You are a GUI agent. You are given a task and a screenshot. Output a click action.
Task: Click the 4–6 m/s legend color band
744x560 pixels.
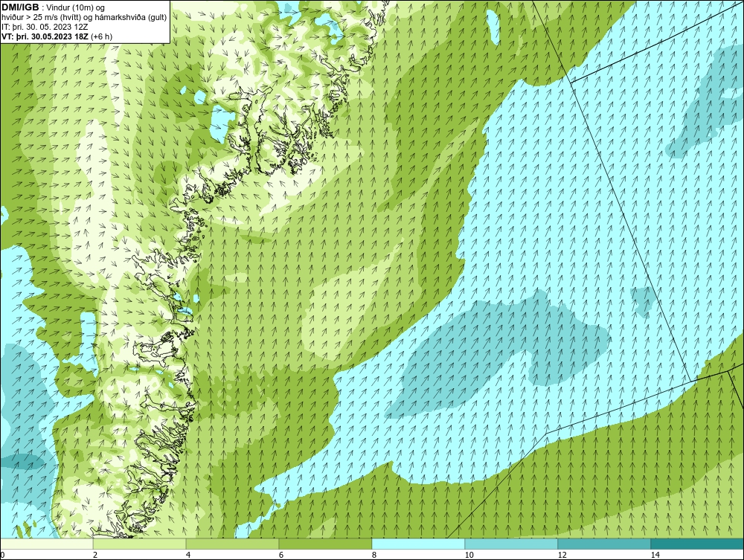click(232, 544)
